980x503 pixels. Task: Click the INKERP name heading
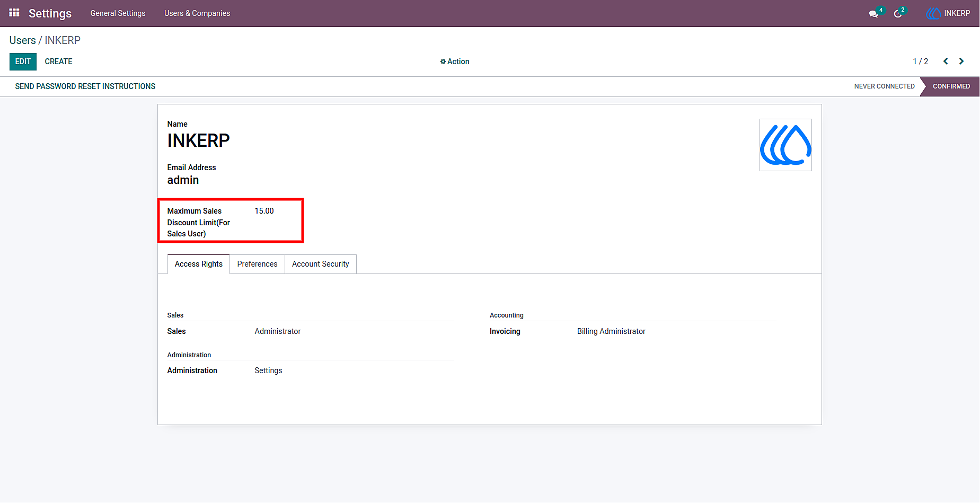198,140
